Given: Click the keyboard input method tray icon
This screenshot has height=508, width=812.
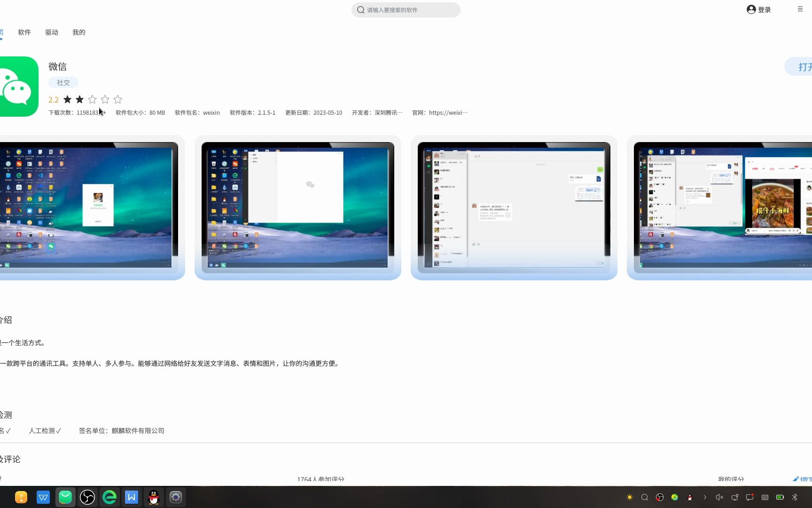Looking at the screenshot, I should click(x=765, y=497).
